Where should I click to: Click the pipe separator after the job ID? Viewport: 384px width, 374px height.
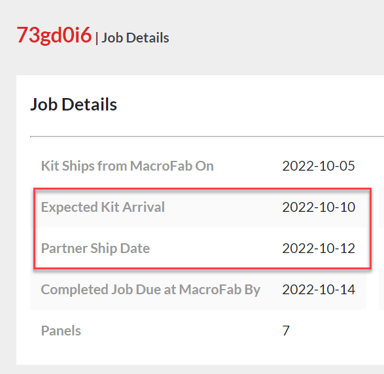97,38
